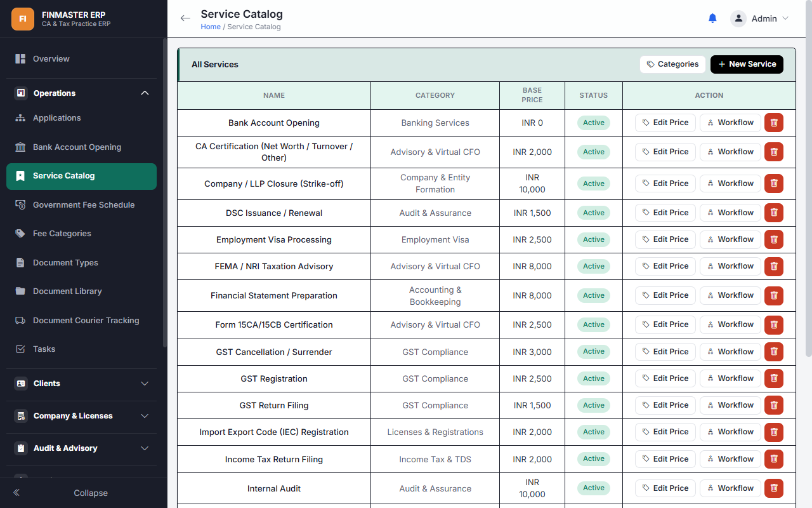The height and width of the screenshot is (508, 812).
Task: Open Applications in the sidebar
Action: pos(81,117)
